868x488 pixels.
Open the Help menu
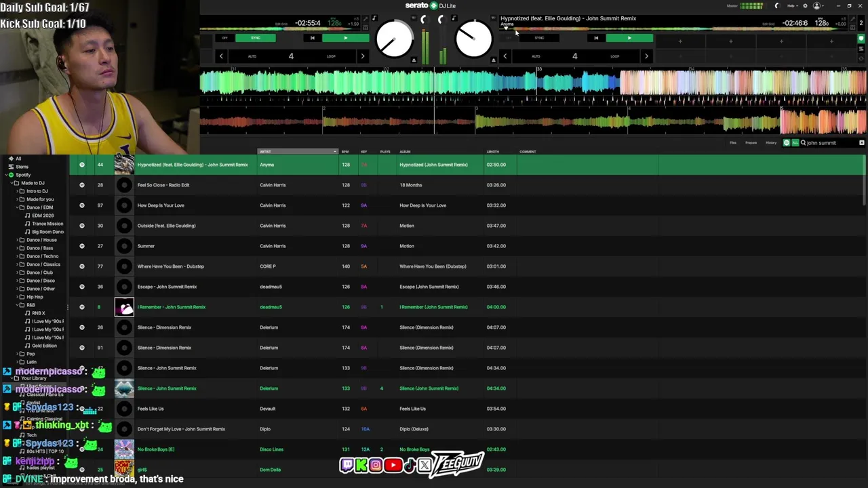click(791, 6)
